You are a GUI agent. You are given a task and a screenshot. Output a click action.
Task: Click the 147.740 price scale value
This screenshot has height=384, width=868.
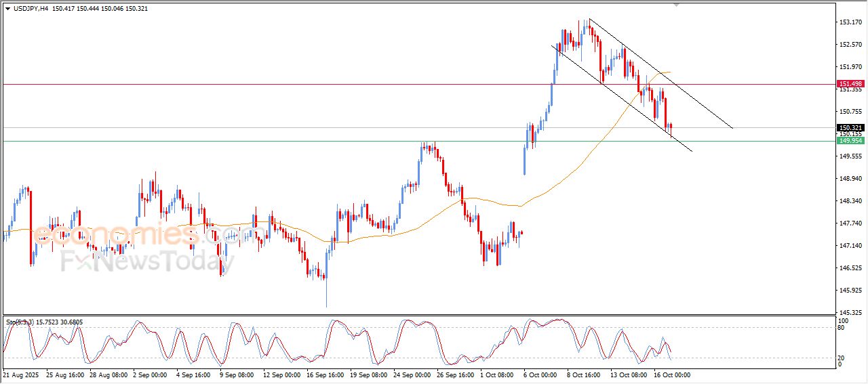click(x=850, y=223)
